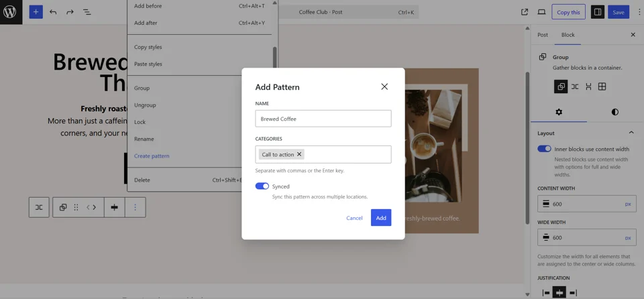
Task: Choose Add before in block menu
Action: coord(199,6)
